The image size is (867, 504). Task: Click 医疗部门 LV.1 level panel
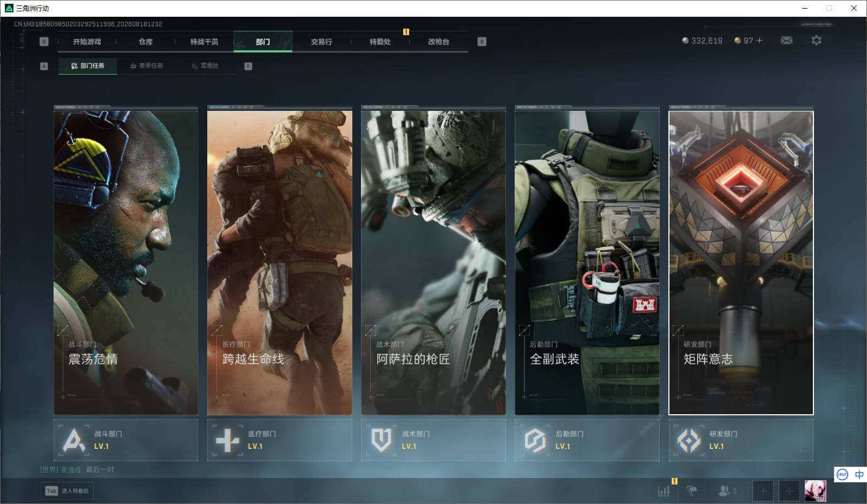280,440
